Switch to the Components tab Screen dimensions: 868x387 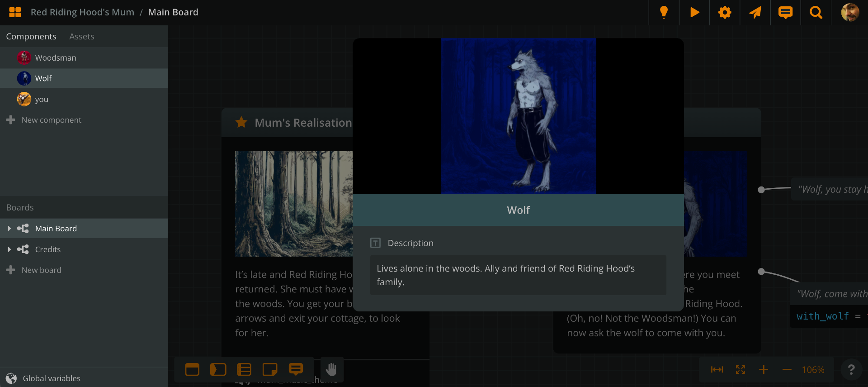31,36
